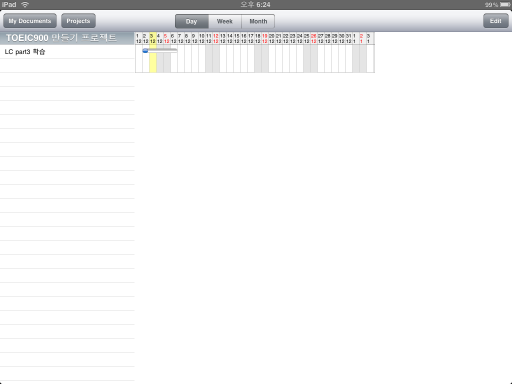Go to the Projects list
512x384 pixels.
pyautogui.click(x=78, y=21)
